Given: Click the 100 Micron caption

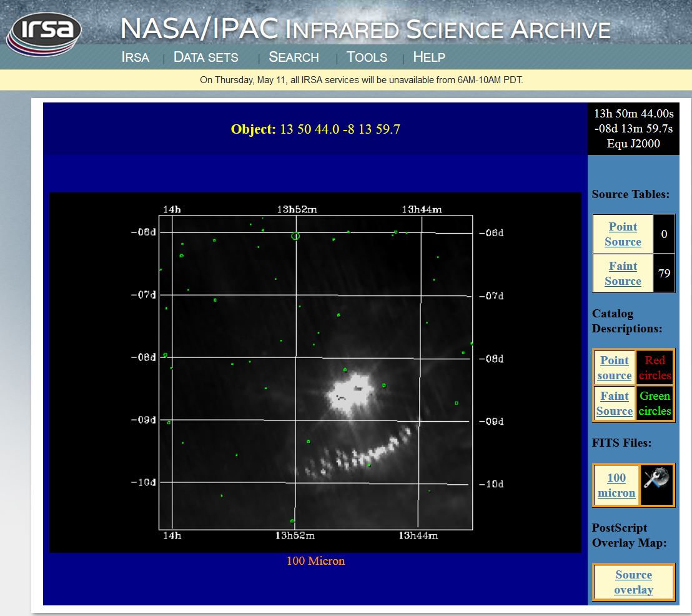Looking at the screenshot, I should point(315,561).
